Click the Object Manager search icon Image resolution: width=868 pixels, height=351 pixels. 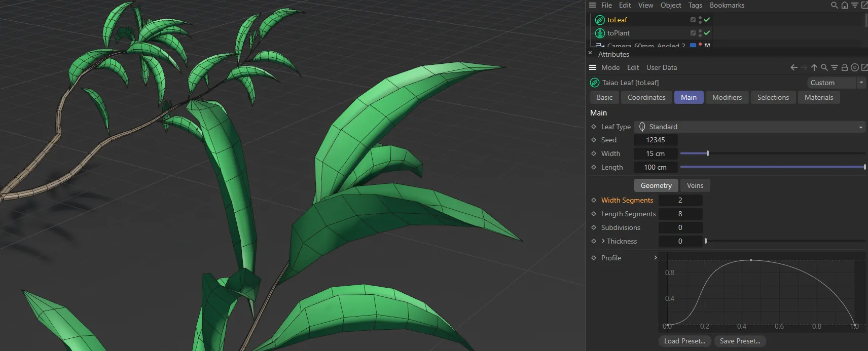coord(834,5)
